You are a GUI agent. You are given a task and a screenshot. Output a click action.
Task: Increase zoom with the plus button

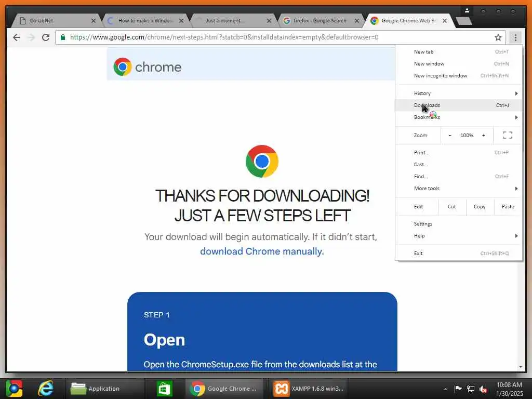(x=484, y=135)
